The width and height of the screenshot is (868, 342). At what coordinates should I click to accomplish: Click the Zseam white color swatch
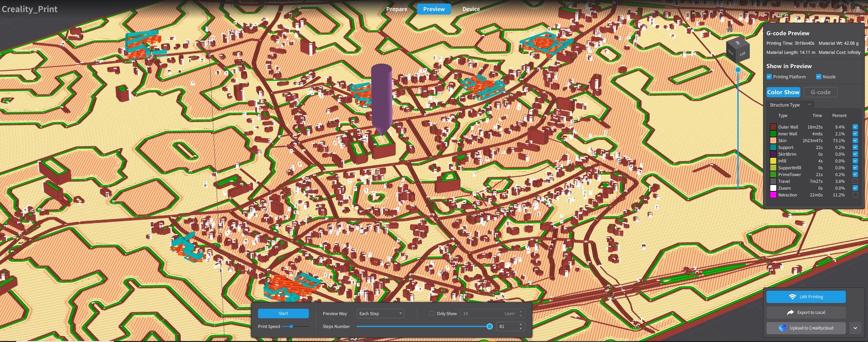[773, 188]
